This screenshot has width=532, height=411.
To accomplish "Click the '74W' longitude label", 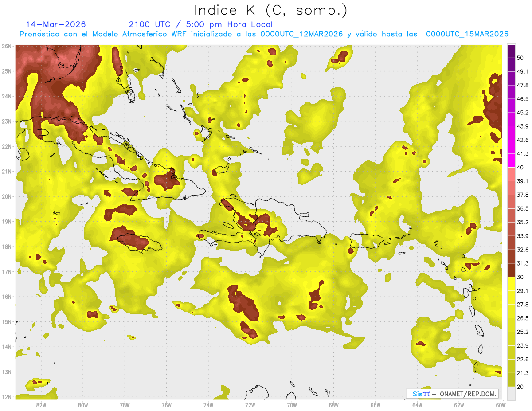I will (208, 405).
